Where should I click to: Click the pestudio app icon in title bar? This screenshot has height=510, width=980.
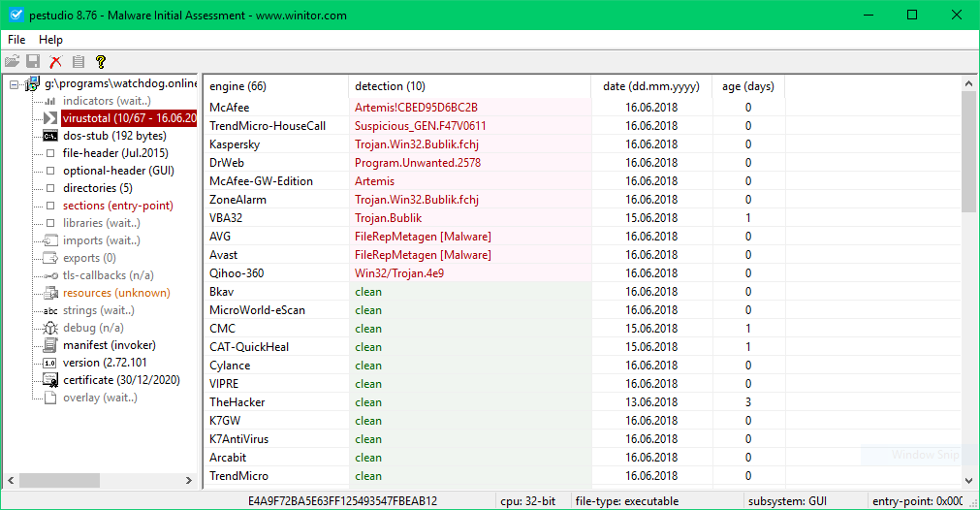(16, 15)
